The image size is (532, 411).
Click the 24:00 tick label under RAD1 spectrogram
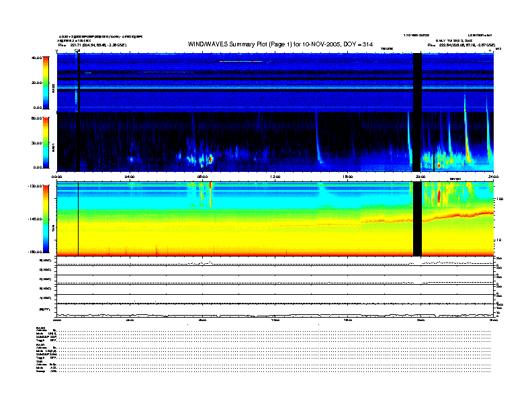point(493,177)
